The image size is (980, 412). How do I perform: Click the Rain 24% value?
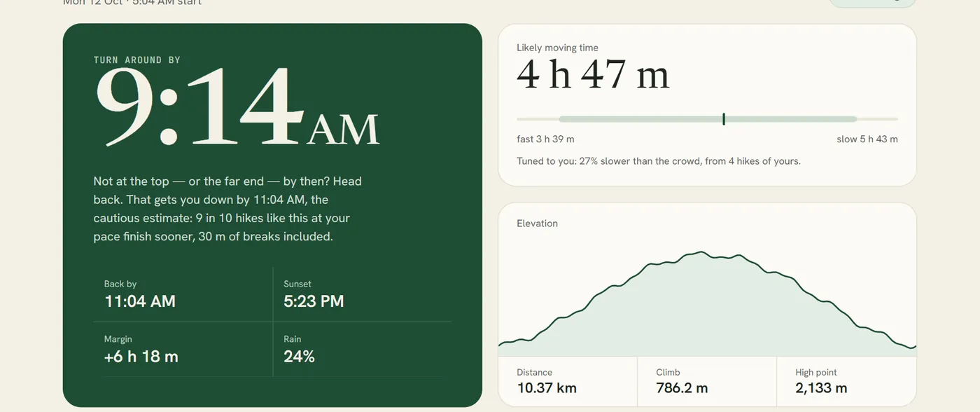(299, 357)
